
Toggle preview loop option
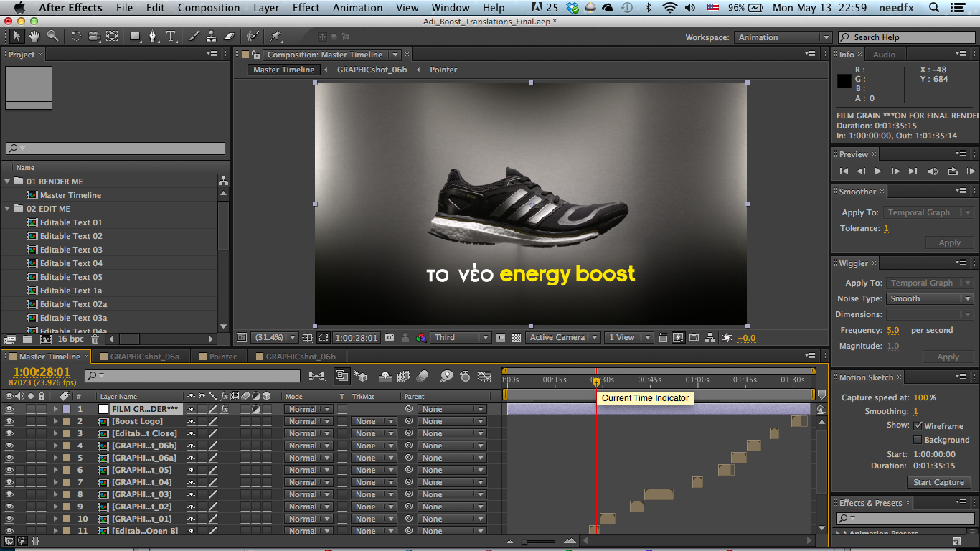(952, 171)
